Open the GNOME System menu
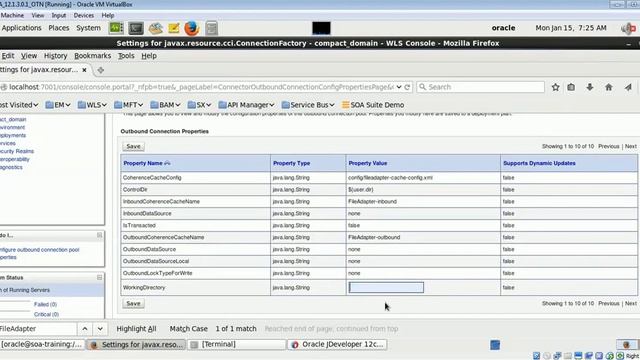The width and height of the screenshot is (640, 360). pos(88,28)
